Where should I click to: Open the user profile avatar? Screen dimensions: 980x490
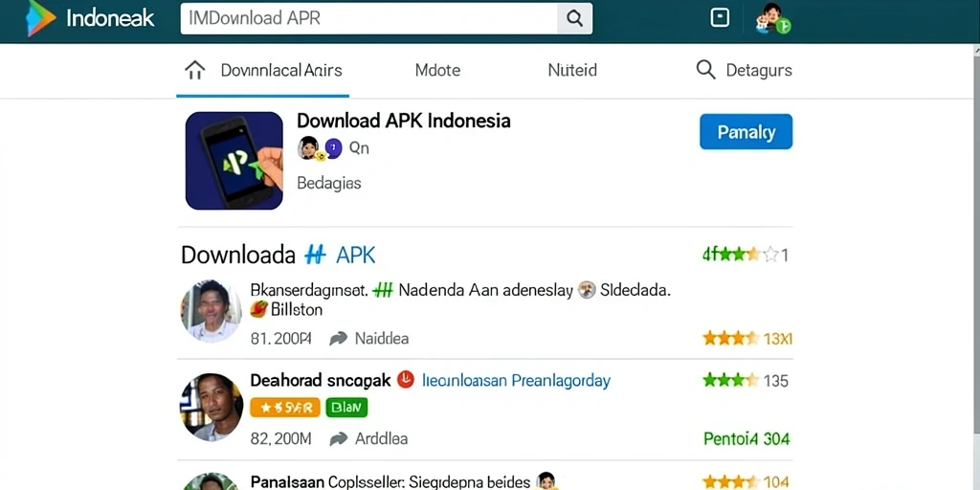pyautogui.click(x=772, y=18)
